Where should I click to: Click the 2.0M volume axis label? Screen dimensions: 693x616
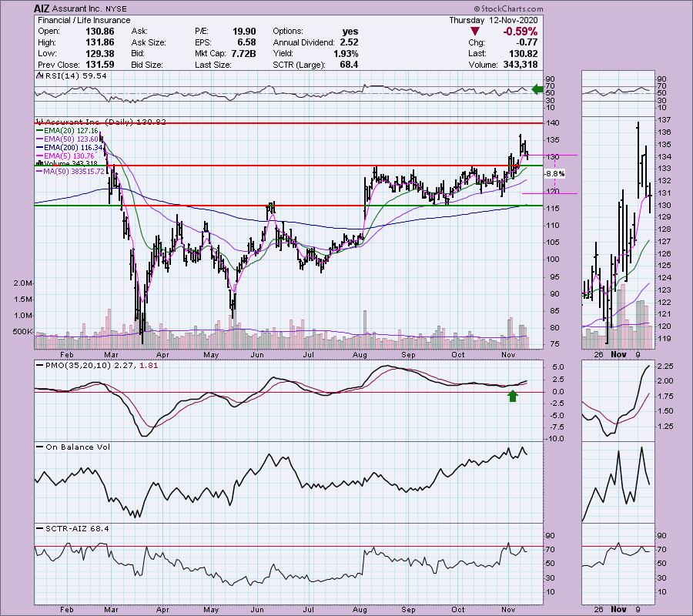[x=22, y=283]
